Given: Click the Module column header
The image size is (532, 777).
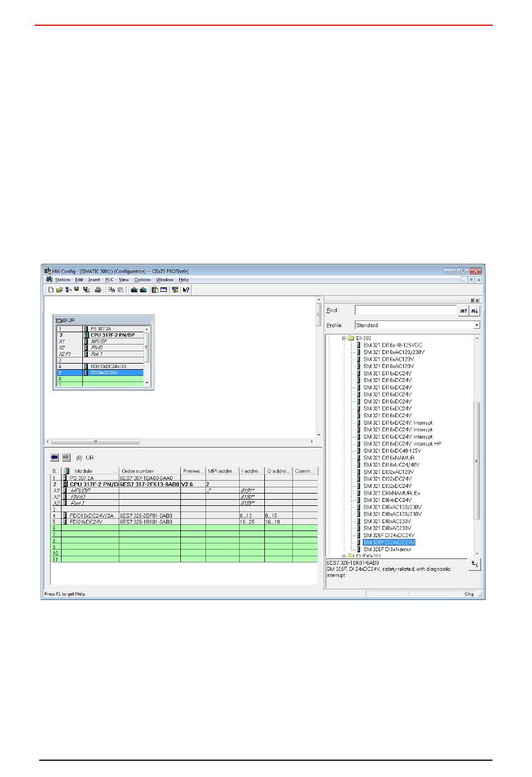Looking at the screenshot, I should (x=90, y=471).
